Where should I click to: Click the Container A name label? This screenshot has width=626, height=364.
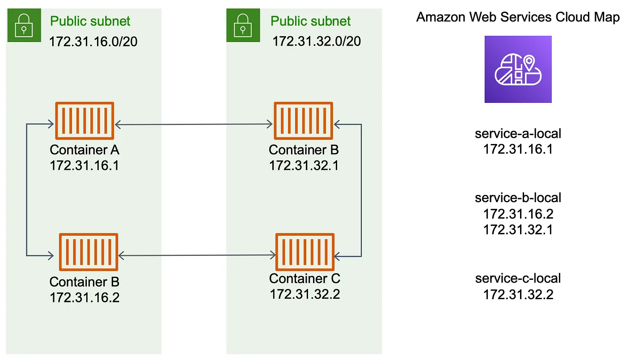tap(85, 150)
